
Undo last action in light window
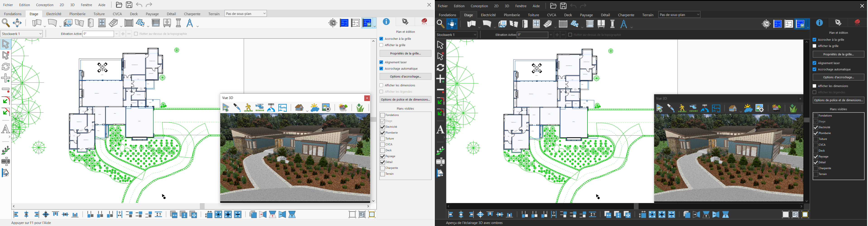tap(139, 5)
